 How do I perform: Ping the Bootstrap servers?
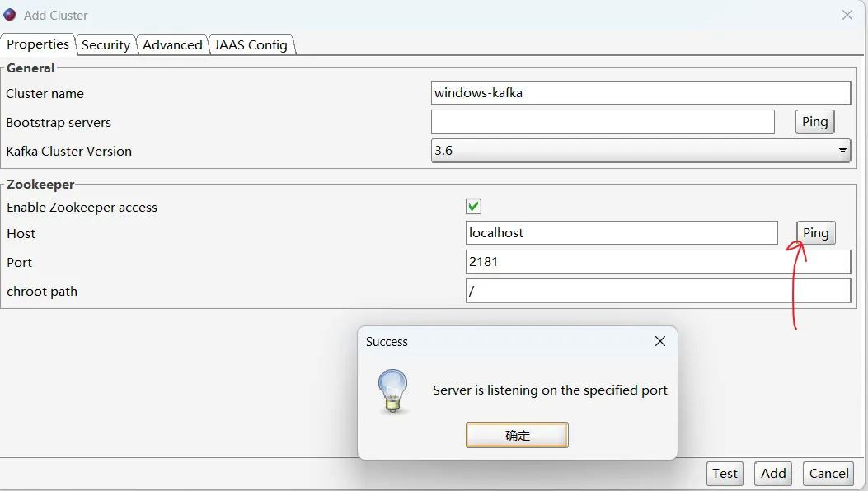(815, 122)
